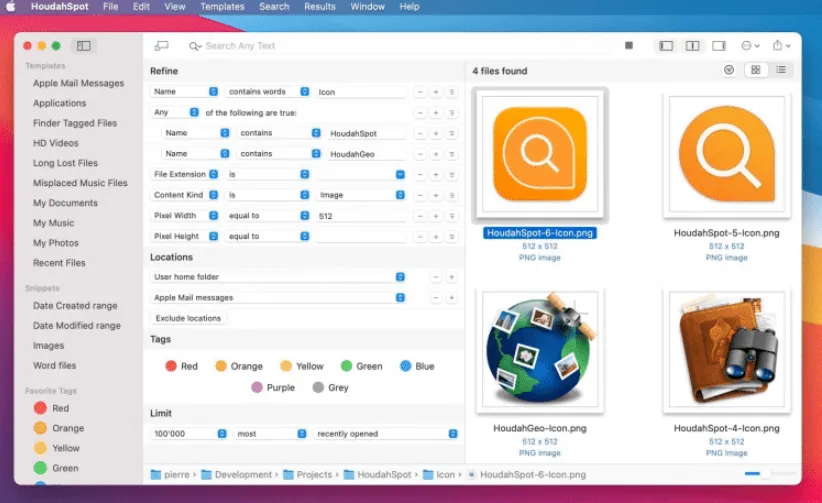Open the File menu
The width and height of the screenshot is (822, 503).
111,7
